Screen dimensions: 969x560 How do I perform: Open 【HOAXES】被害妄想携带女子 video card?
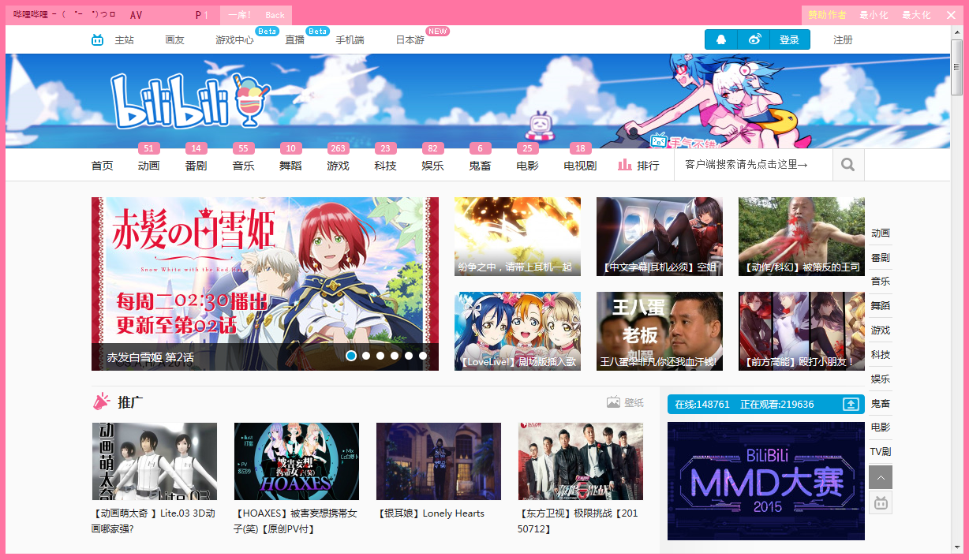tap(297, 478)
